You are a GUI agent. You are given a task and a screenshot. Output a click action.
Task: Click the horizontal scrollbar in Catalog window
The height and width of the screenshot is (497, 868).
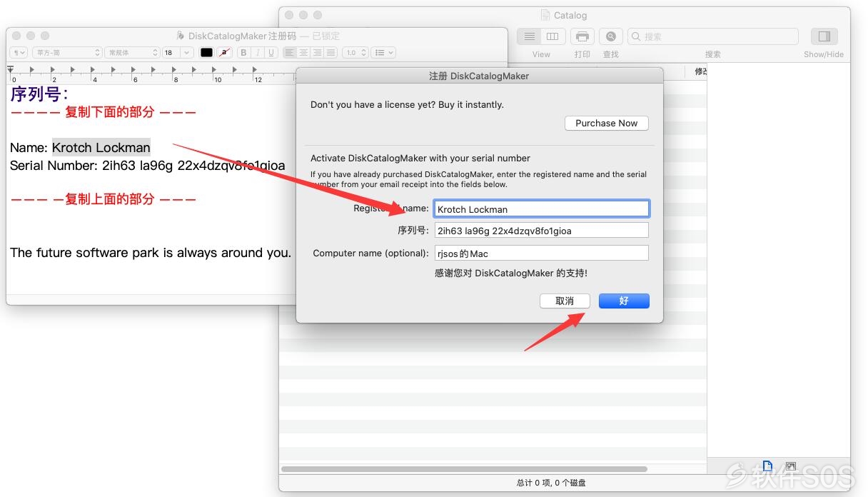tap(464, 469)
